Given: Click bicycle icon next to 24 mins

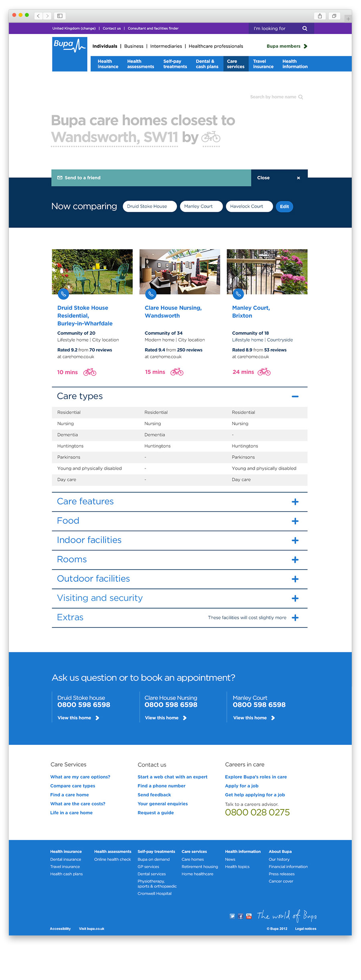Looking at the screenshot, I should pos(264,372).
